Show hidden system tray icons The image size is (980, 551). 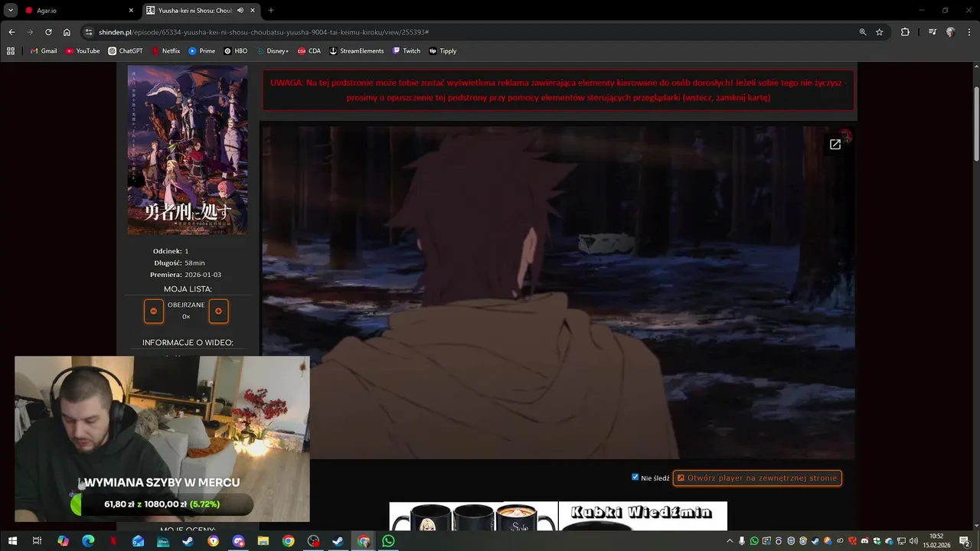tap(730, 541)
